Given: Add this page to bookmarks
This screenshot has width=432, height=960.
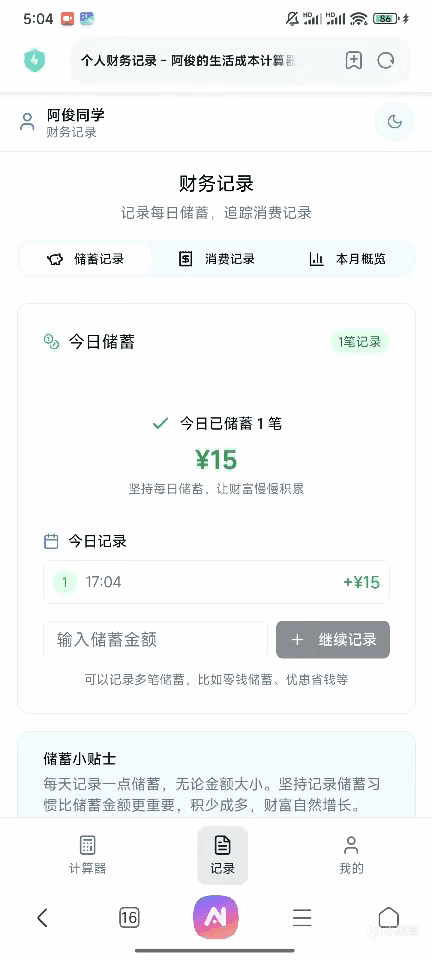Looking at the screenshot, I should point(354,61).
